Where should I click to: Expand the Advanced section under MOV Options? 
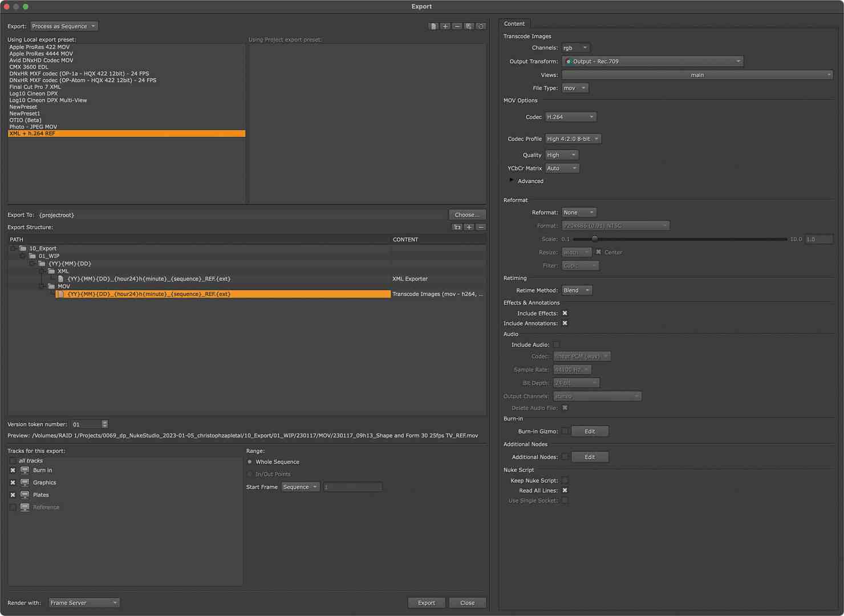click(x=512, y=180)
